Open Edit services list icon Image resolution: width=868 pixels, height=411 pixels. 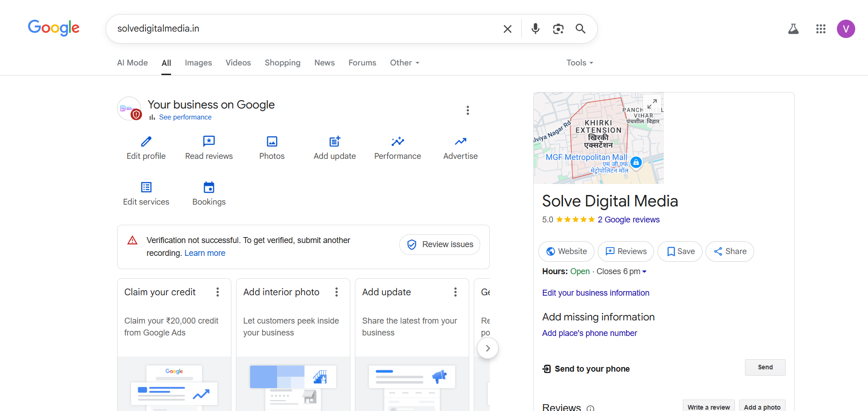pyautogui.click(x=146, y=187)
